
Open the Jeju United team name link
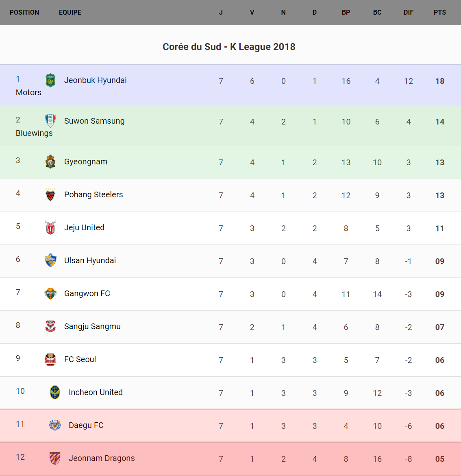(x=84, y=228)
